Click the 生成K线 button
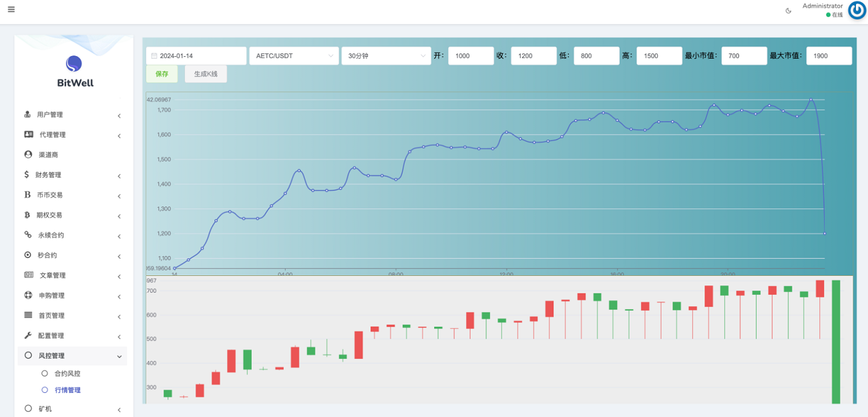Screen dimensions: 868x417 click(x=206, y=74)
